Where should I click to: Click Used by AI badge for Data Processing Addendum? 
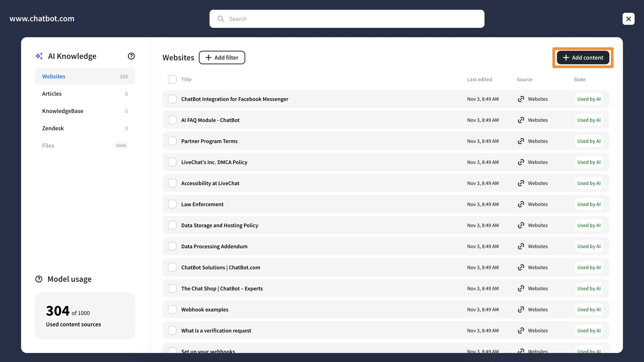589,246
